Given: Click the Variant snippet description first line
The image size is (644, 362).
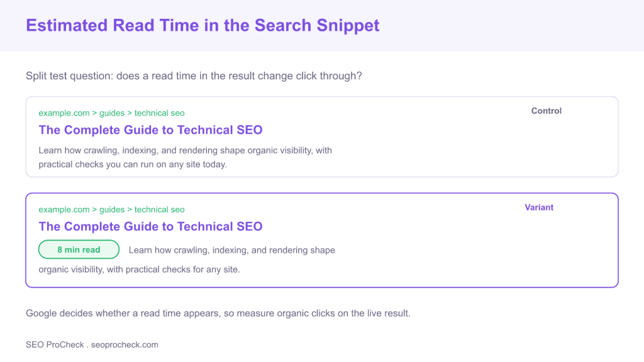Looking at the screenshot, I should coord(231,250).
